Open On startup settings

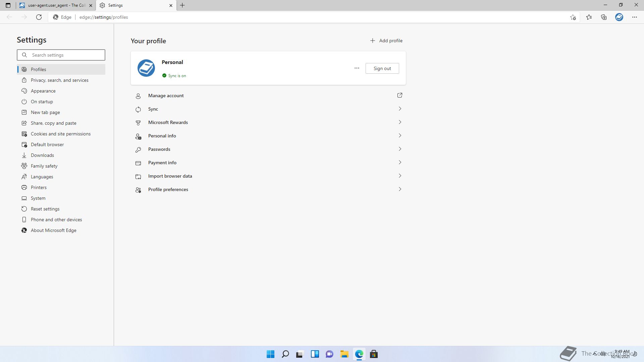(61, 102)
